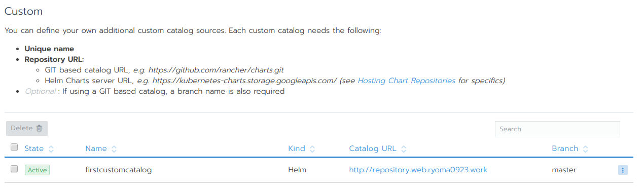Check the firstcustomcatalog row checkbox

[x=14, y=169]
